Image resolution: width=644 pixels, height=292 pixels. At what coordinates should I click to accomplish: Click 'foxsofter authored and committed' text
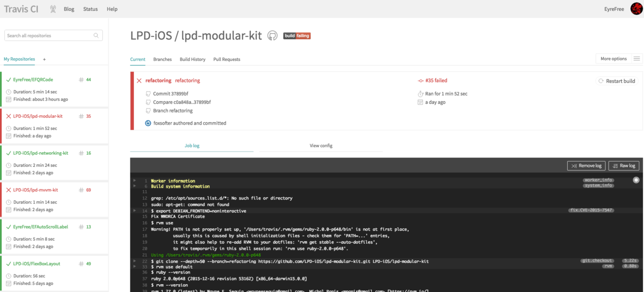190,123
